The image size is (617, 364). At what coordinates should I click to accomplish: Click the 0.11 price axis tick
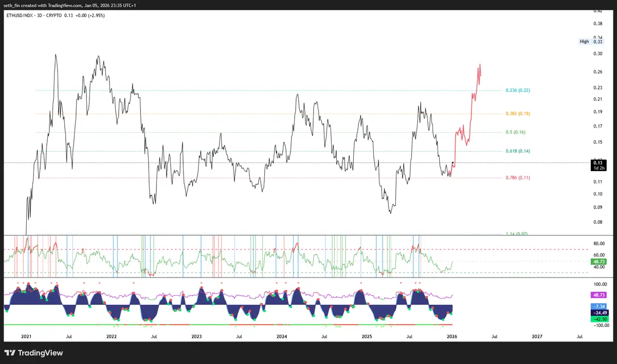coord(597,182)
